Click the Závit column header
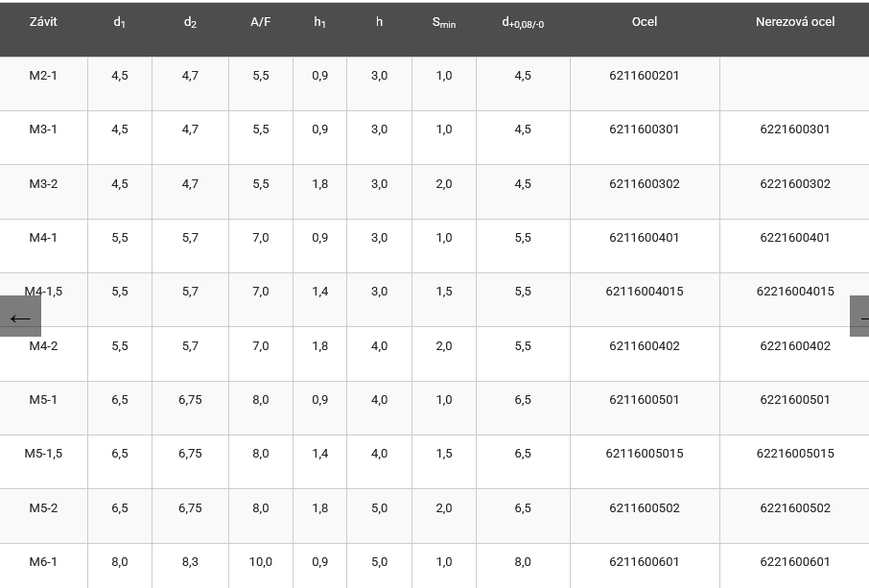 click(43, 22)
